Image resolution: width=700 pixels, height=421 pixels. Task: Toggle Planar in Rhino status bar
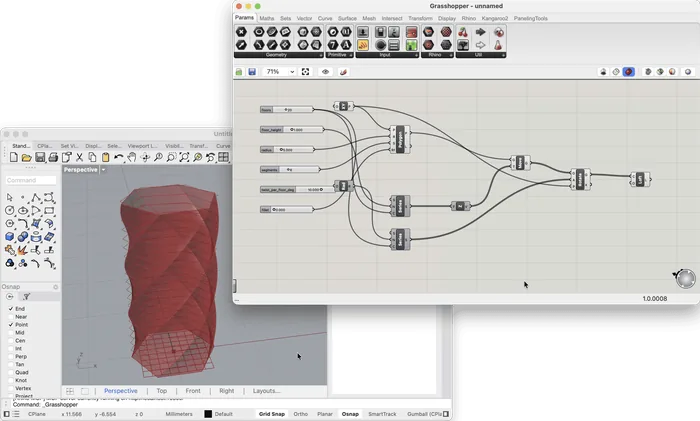tap(325, 414)
